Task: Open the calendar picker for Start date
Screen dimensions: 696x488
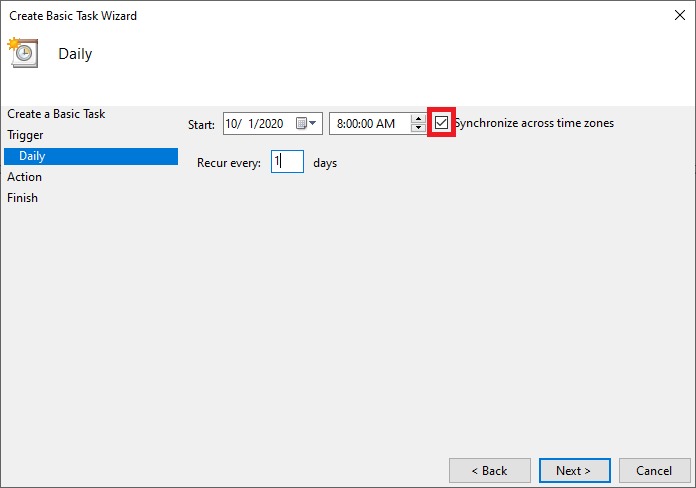Action: (x=306, y=124)
